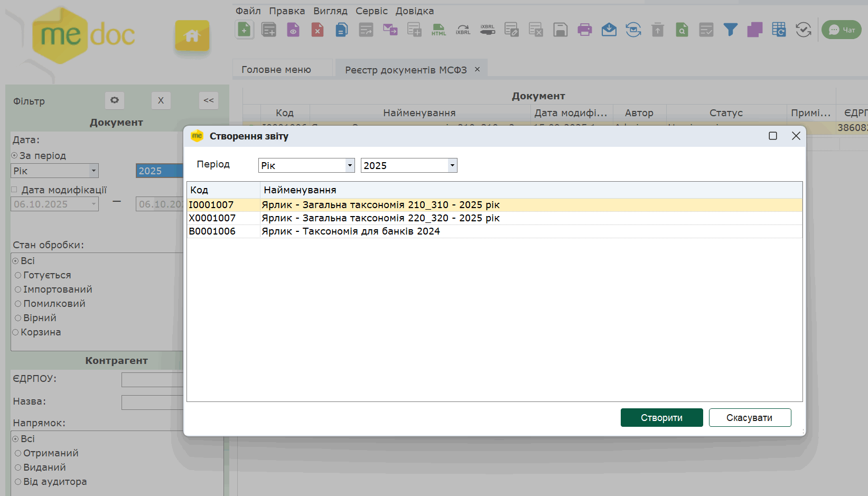Switch to the 'Головне меню' tab
The image size is (868, 496).
(276, 70)
